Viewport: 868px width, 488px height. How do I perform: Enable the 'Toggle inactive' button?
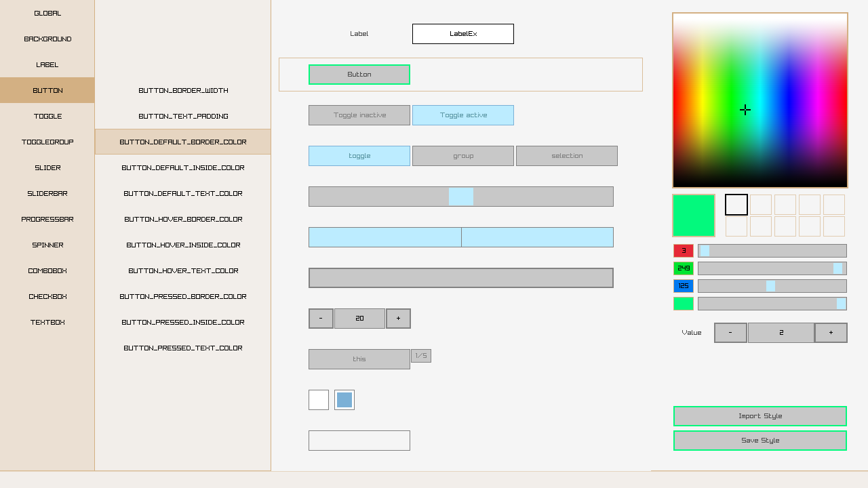point(359,115)
